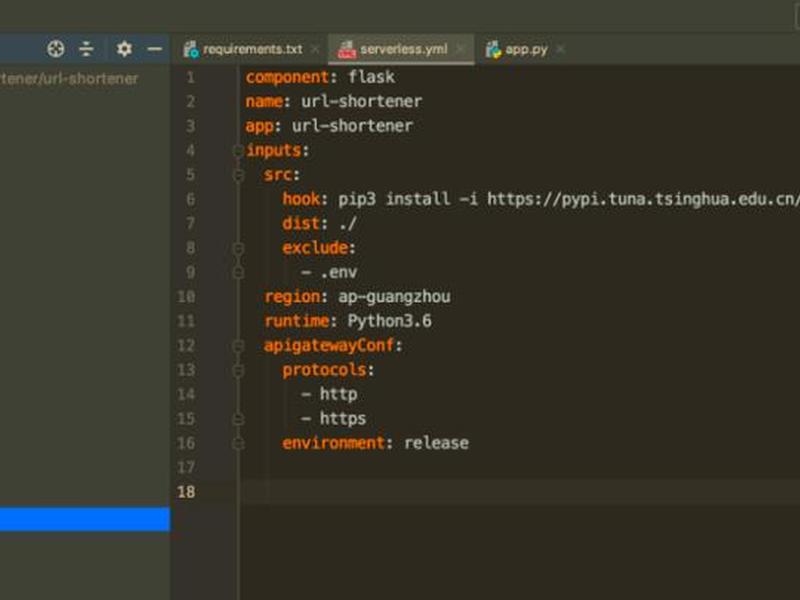
Task: Place cursor on empty line 18
Action: (x=520, y=492)
